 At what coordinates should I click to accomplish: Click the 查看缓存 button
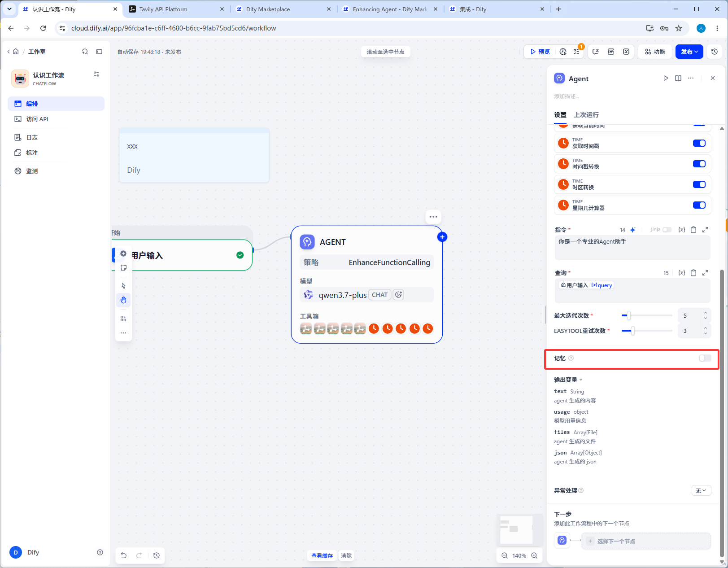point(322,555)
